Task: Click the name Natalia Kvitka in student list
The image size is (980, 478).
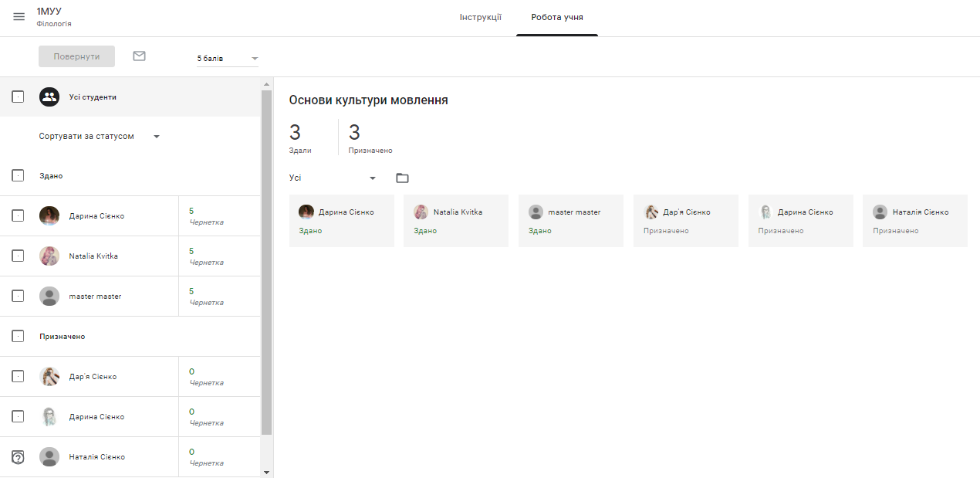Action: coord(93,256)
